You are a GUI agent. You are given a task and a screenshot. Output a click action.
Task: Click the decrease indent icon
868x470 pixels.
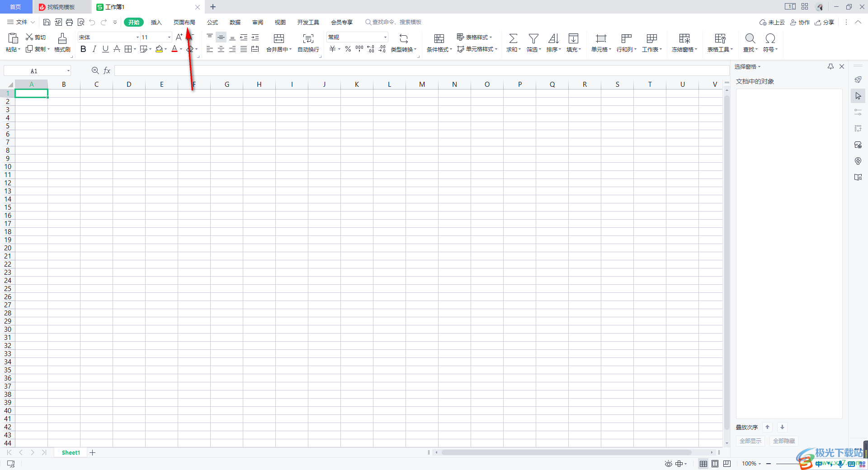point(244,37)
